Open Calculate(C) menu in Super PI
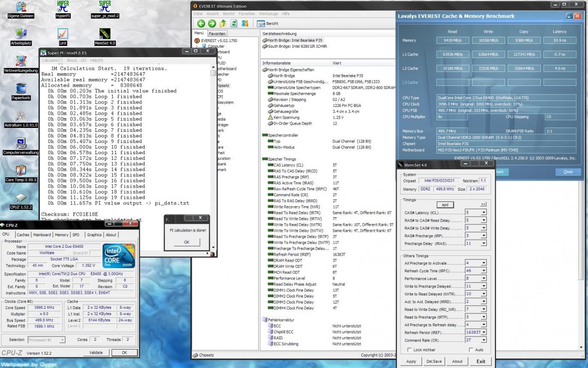 pos(52,60)
